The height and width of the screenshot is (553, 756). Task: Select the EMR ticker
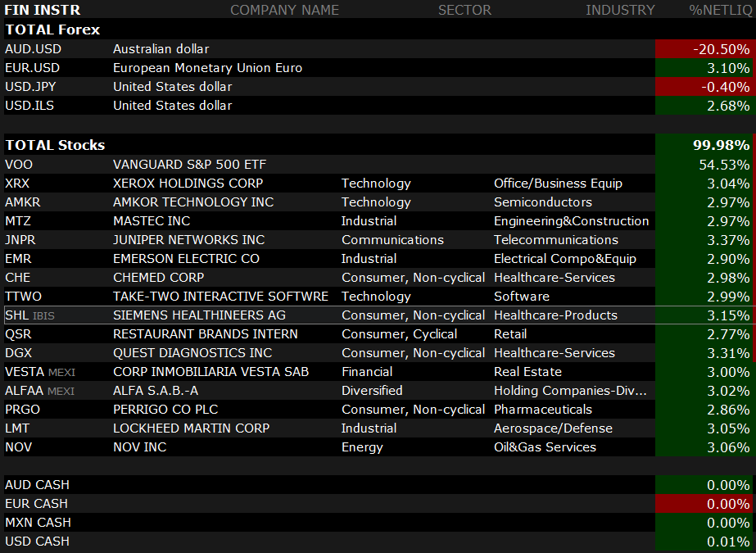18,258
